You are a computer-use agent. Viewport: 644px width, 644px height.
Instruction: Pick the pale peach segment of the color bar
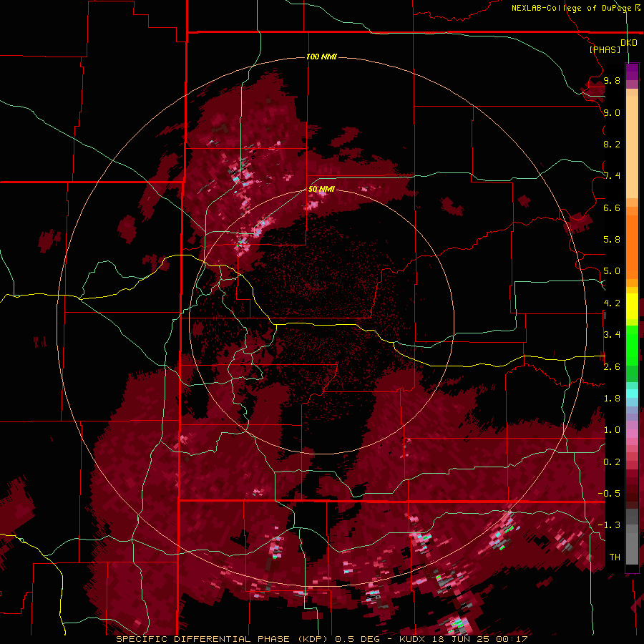632,147
